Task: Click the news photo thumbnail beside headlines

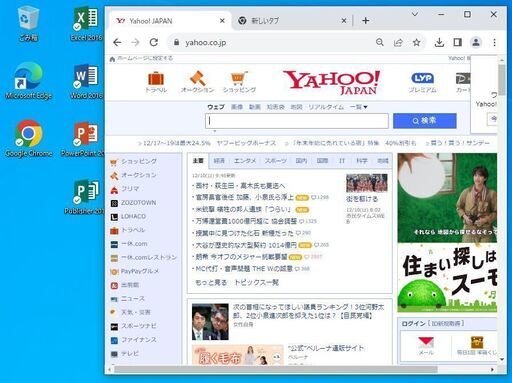Action: pos(367,183)
